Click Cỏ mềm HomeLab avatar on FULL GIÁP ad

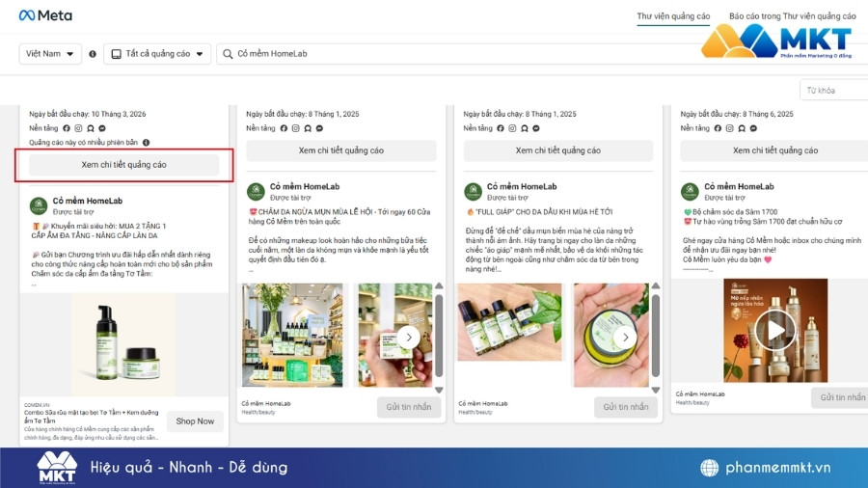pyautogui.click(x=473, y=192)
